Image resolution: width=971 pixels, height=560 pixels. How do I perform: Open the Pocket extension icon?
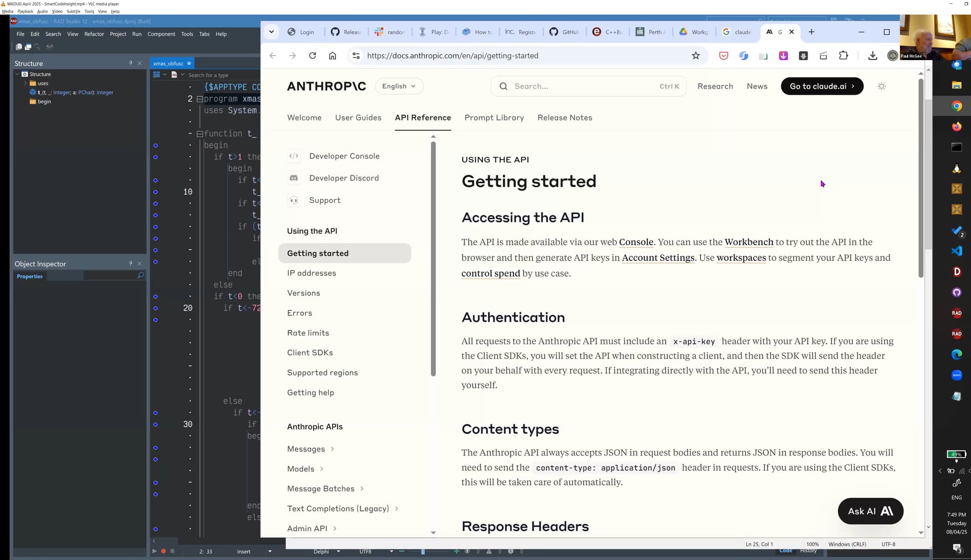click(x=724, y=56)
